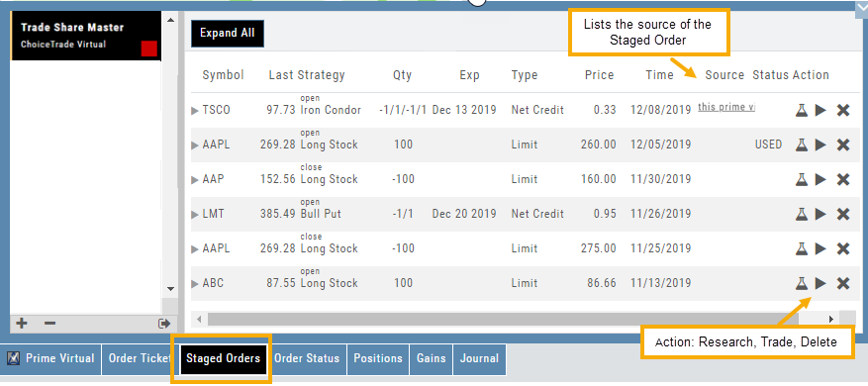Open research flask for TSCO order

(x=800, y=110)
